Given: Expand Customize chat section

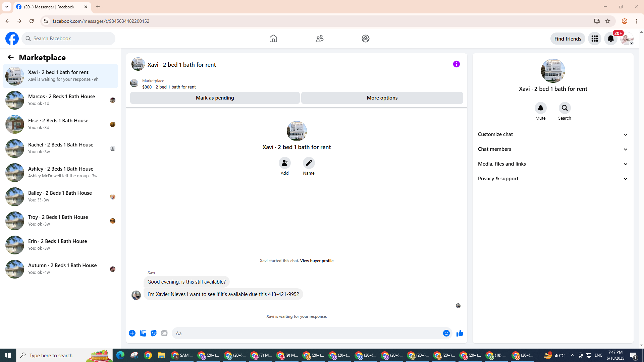Looking at the screenshot, I should [x=553, y=134].
